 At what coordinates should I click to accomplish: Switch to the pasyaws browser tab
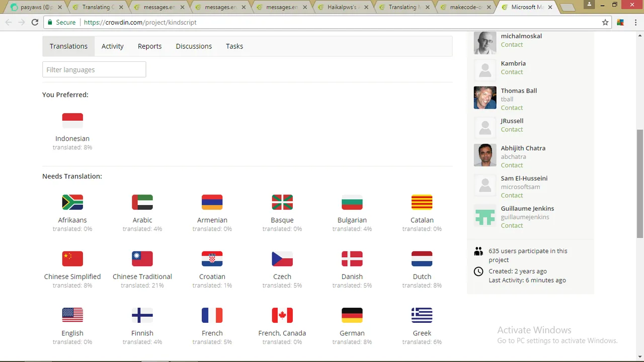click(x=35, y=7)
